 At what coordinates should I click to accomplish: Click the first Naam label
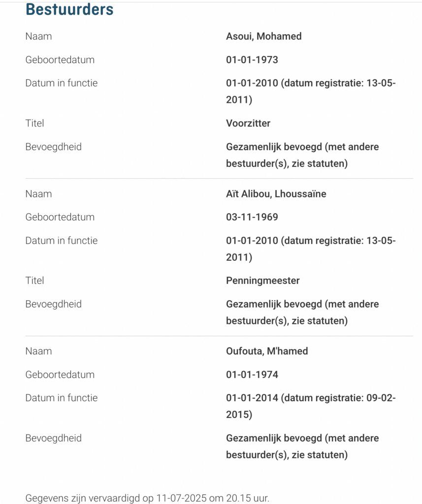point(38,36)
